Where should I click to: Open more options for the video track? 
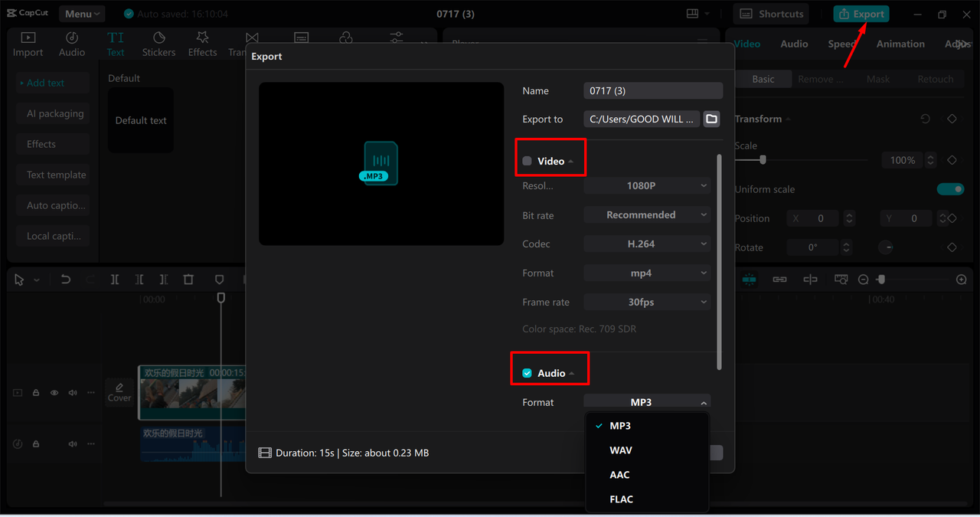(x=91, y=393)
